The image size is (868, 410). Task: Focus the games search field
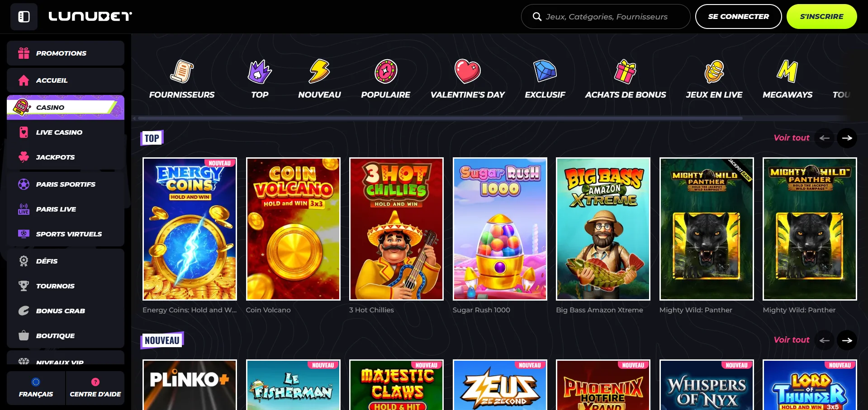[606, 17]
